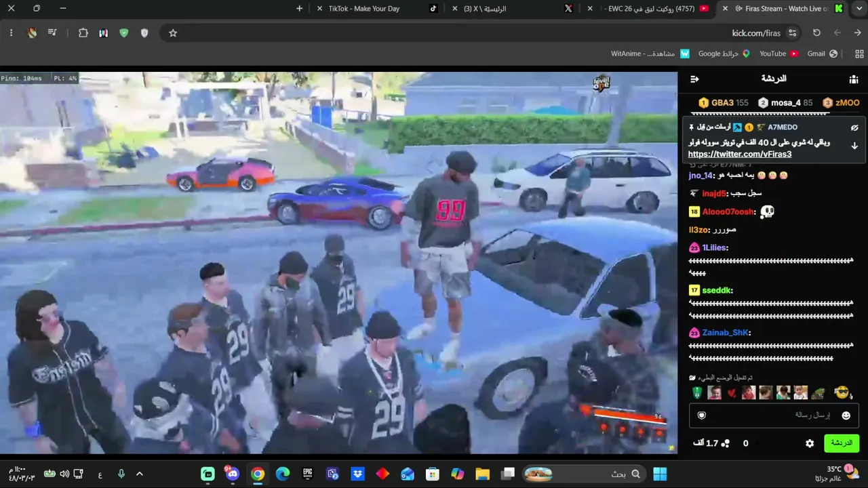Open Windows Start menu
The image size is (868, 488).
[x=660, y=474]
